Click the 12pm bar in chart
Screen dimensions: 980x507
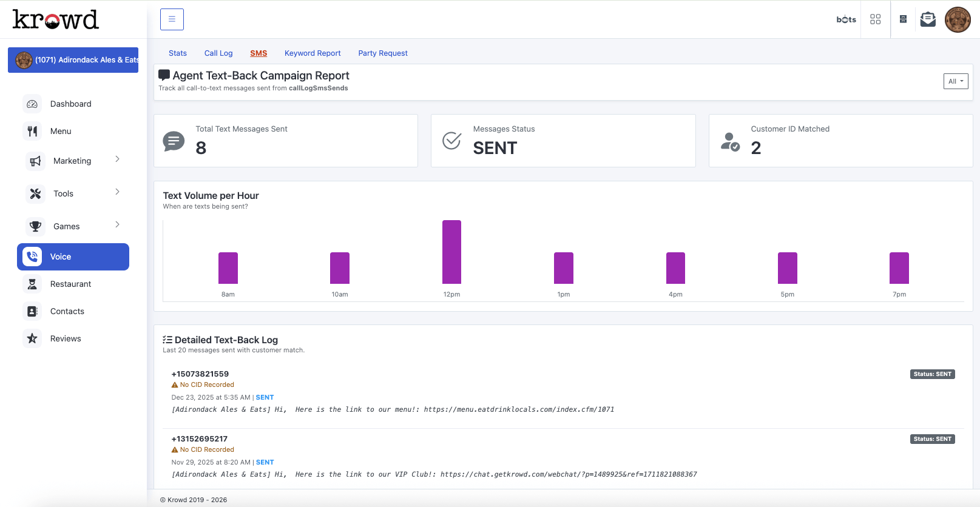tap(451, 252)
